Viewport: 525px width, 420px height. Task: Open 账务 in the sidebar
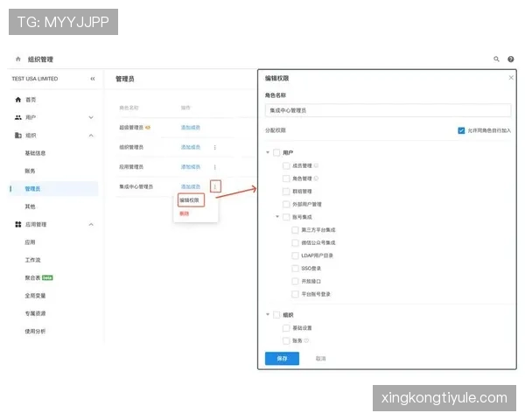[30, 171]
